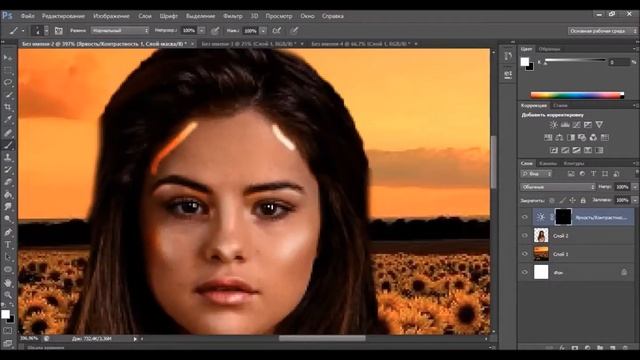
Task: Add a Color Balance adjustment
Action: (559, 138)
